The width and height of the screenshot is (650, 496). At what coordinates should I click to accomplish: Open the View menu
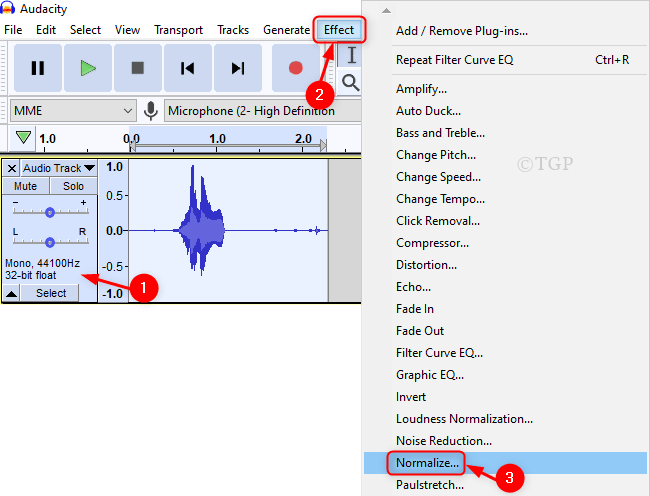[x=127, y=30]
